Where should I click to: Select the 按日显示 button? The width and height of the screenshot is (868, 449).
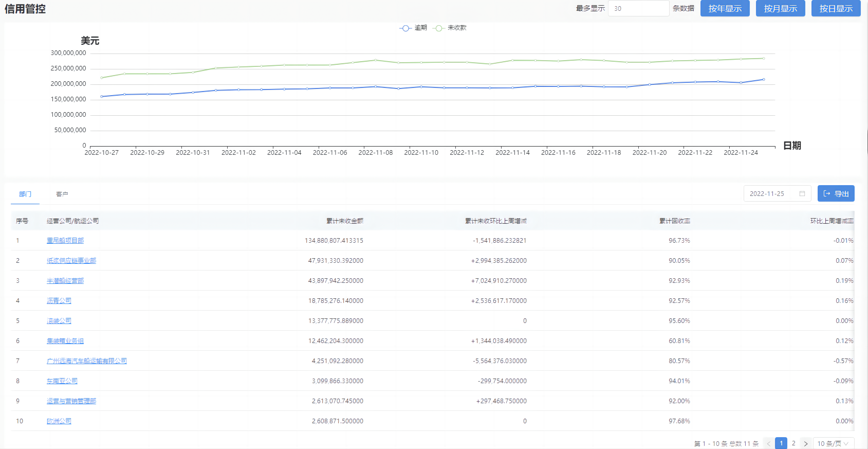point(836,8)
